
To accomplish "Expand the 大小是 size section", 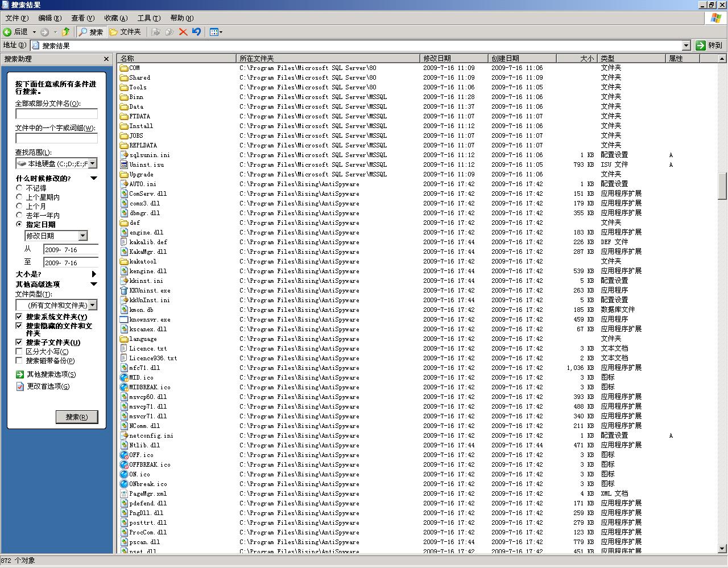I will [94, 274].
